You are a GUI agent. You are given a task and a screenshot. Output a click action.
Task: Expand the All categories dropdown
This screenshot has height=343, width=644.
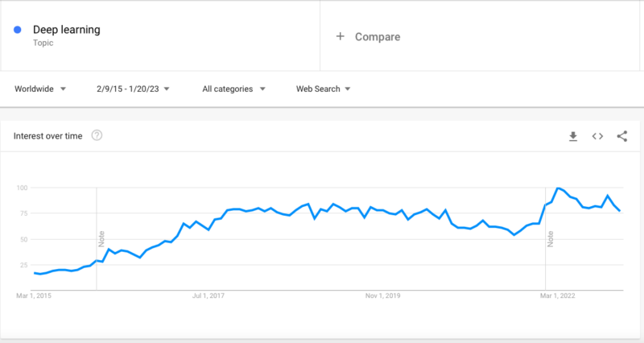pos(233,89)
